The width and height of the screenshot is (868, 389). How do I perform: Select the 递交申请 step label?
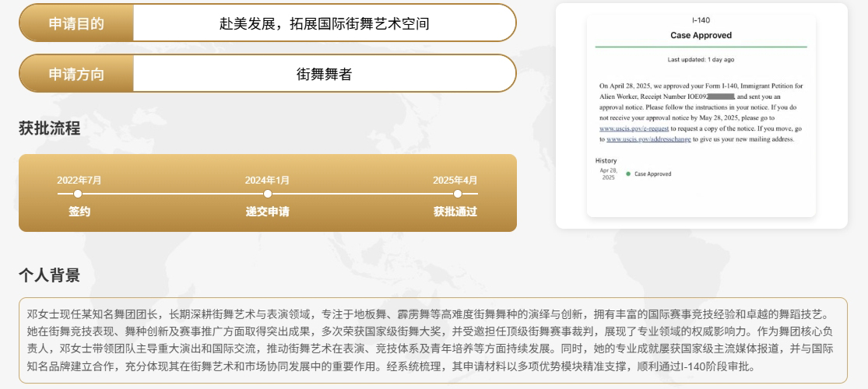268,212
